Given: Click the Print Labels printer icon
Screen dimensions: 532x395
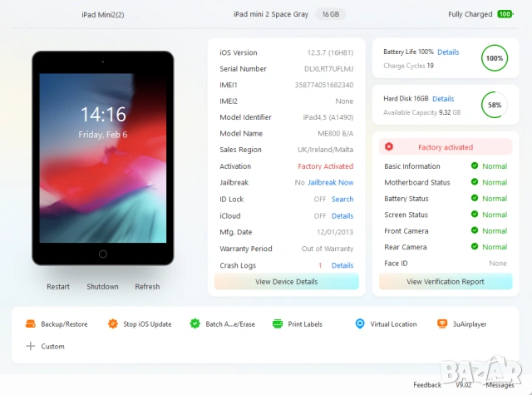Looking at the screenshot, I should (x=278, y=323).
